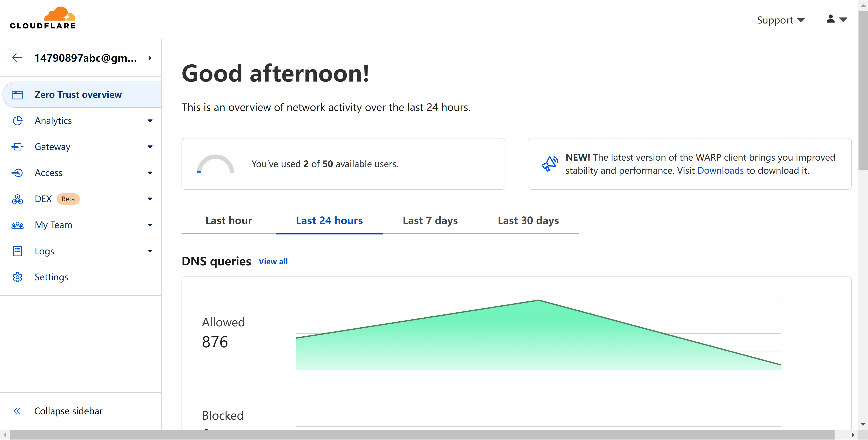The width and height of the screenshot is (868, 440).
Task: Switch to the Last hour tab
Action: pos(229,220)
